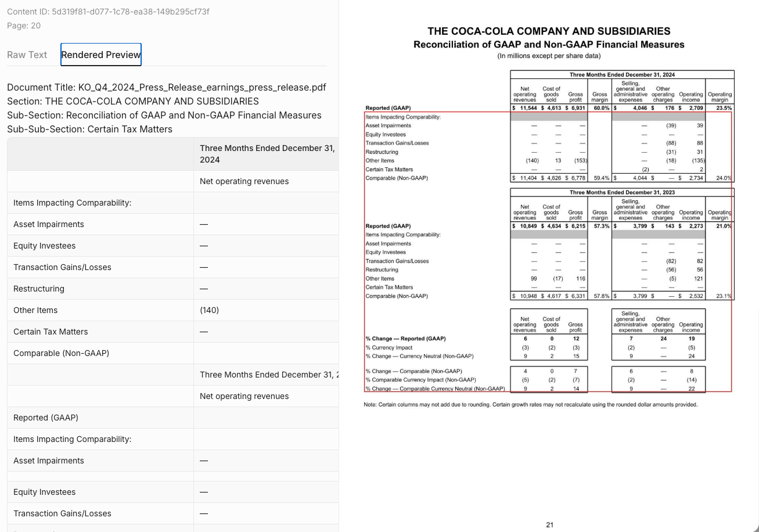The height and width of the screenshot is (532, 759).
Task: Click the first Net operating revenues cell
Action: coord(266,181)
